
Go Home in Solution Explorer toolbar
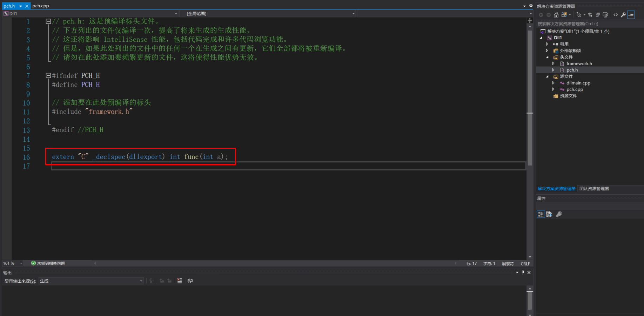[x=556, y=15]
